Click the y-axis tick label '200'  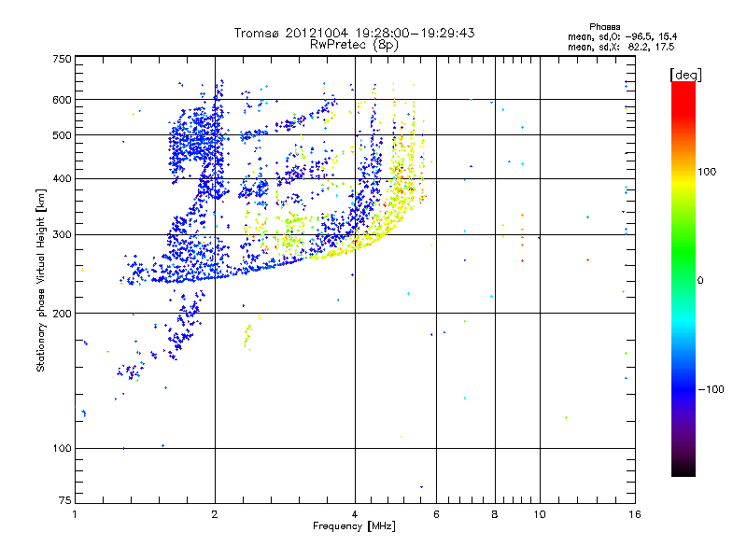tap(62, 314)
